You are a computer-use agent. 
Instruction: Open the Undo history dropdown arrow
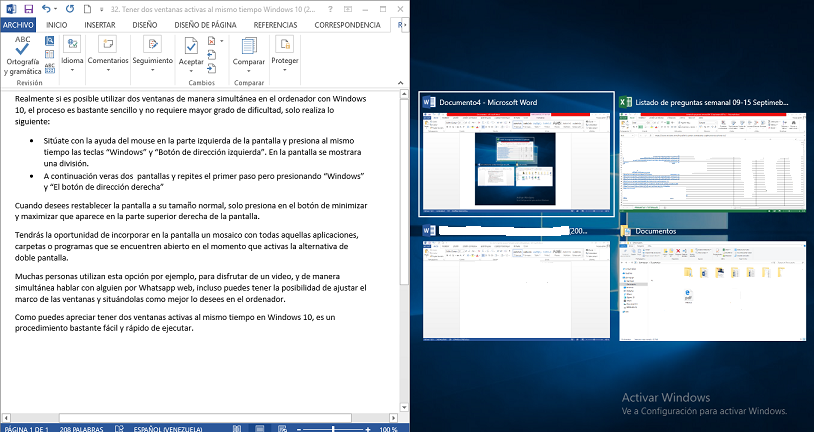pyautogui.click(x=56, y=9)
